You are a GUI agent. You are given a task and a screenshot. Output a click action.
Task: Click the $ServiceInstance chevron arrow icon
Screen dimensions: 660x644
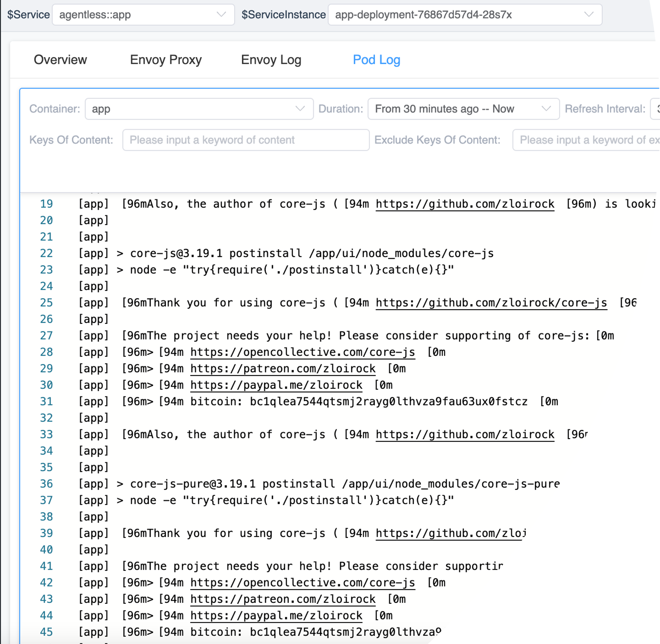589,15
